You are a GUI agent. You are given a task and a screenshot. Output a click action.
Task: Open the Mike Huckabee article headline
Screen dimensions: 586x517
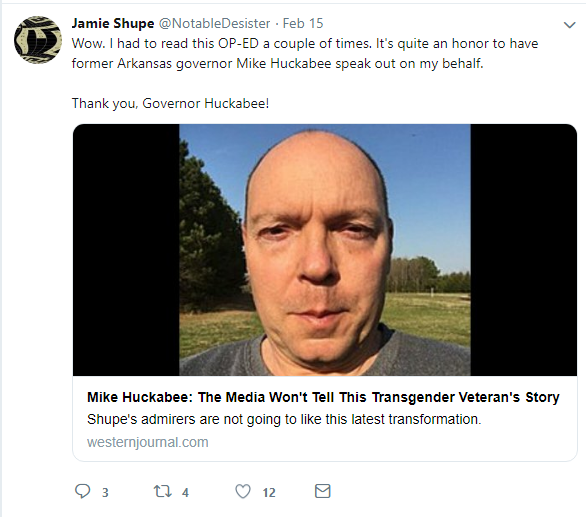point(323,397)
